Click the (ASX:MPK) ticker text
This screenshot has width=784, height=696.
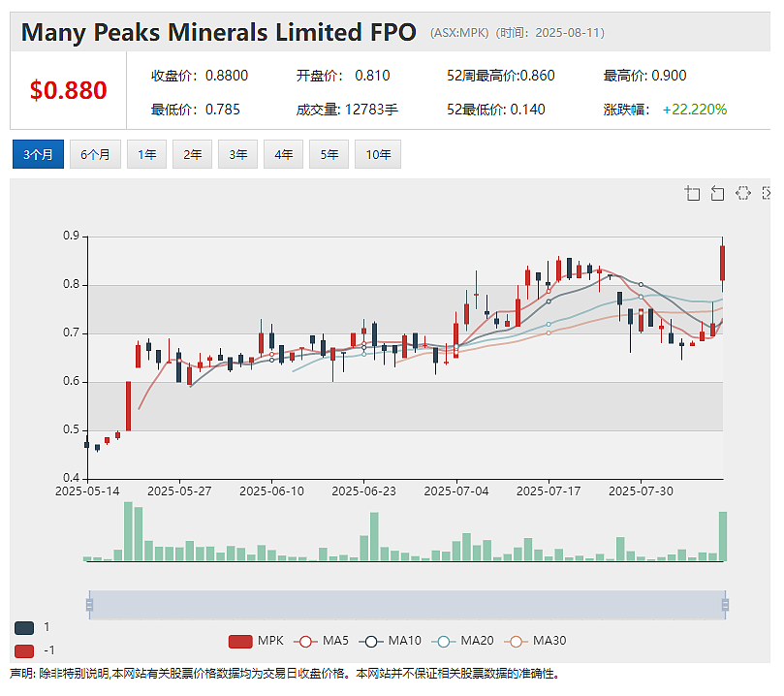coord(459,33)
